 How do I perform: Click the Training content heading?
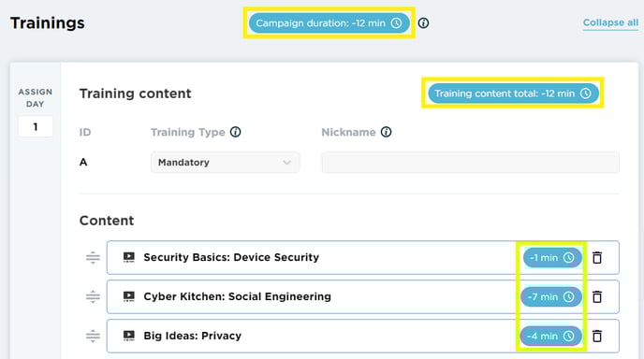tap(135, 93)
